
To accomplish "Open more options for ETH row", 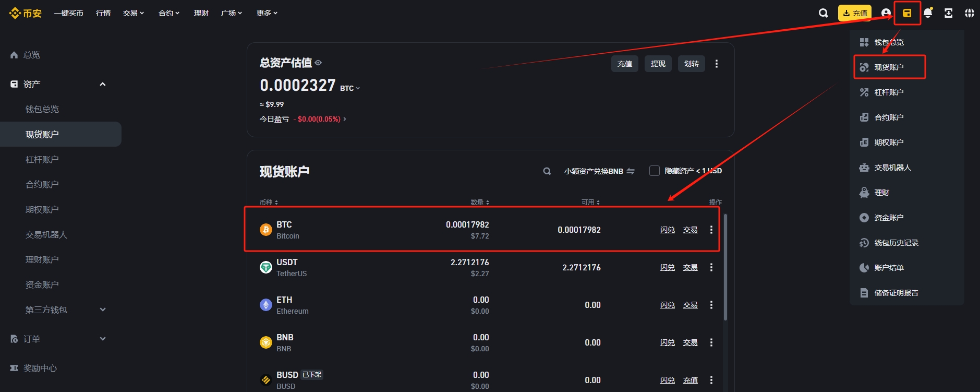I will [x=711, y=305].
